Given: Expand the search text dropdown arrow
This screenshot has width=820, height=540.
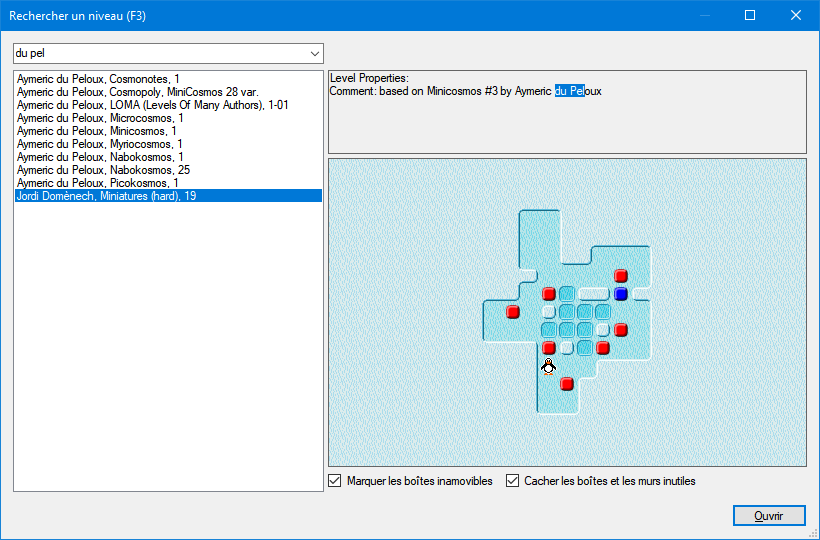Looking at the screenshot, I should pyautogui.click(x=314, y=53).
